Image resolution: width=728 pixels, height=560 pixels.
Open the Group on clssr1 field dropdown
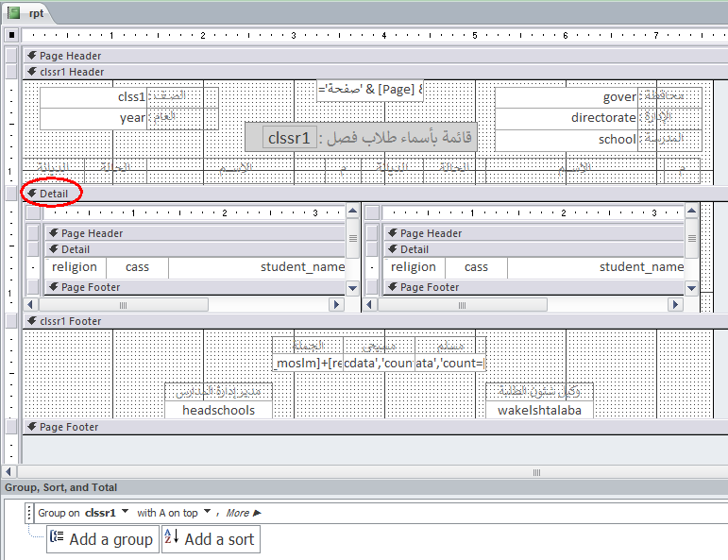(125, 512)
